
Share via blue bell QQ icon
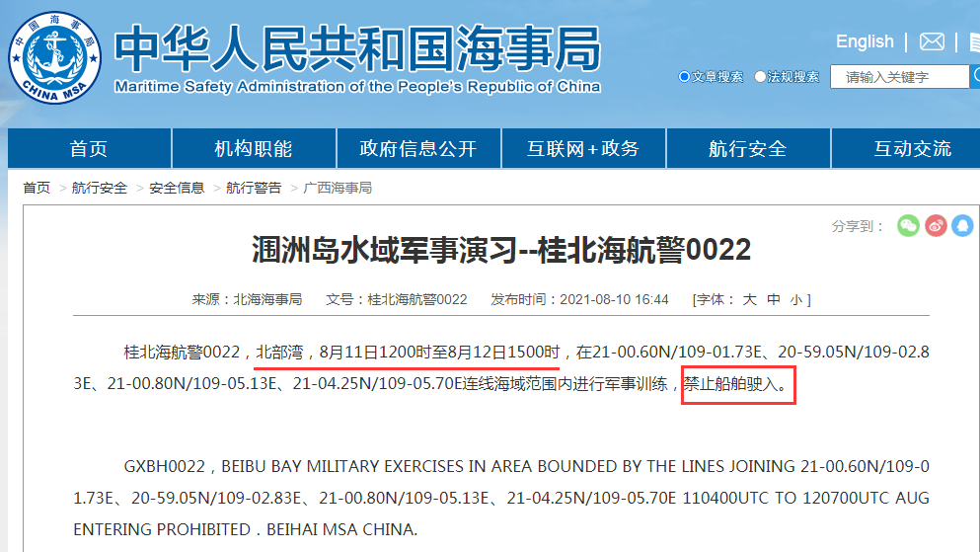tap(962, 226)
